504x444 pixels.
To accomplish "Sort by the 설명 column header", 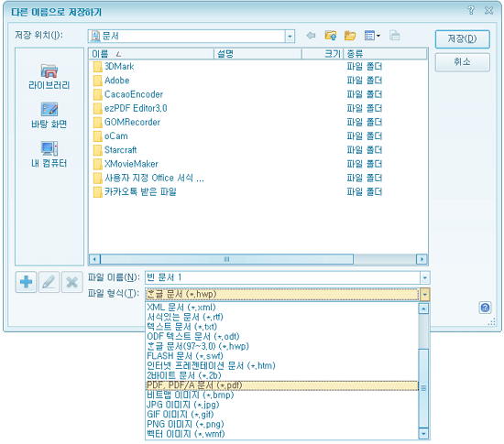I will tap(257, 54).
